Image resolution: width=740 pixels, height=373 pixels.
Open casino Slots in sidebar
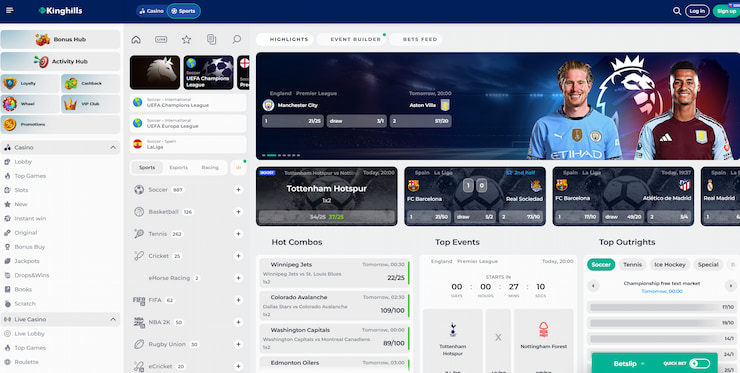pos(21,190)
